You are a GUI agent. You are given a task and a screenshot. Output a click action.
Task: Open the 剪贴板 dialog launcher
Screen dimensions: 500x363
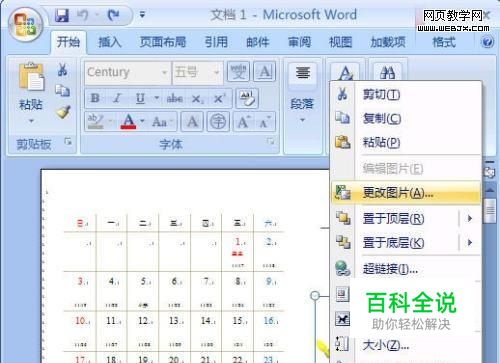68,142
